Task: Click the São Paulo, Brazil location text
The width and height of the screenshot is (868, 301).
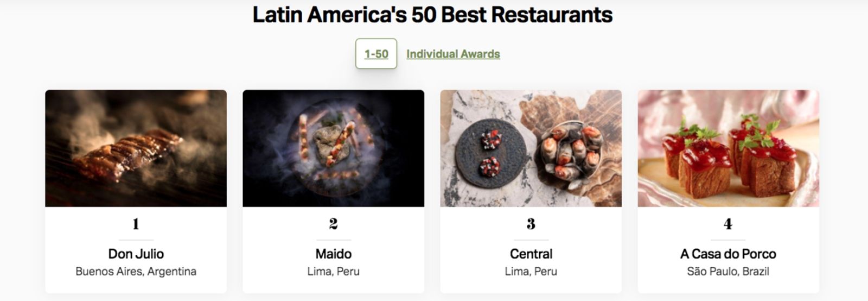Action: point(728,271)
